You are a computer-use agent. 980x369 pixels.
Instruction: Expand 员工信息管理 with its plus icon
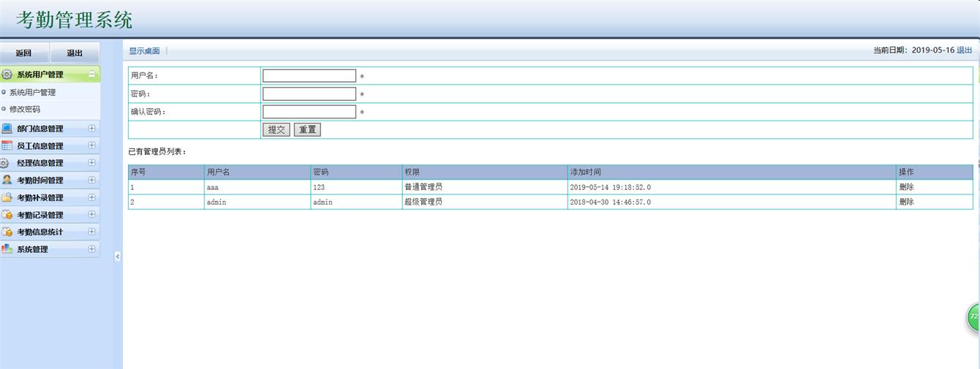[91, 145]
